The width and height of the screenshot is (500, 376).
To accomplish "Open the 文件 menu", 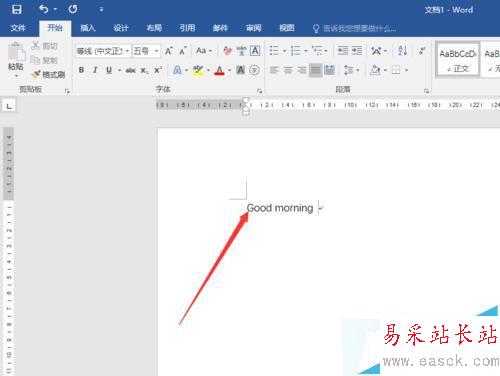I will [x=18, y=28].
